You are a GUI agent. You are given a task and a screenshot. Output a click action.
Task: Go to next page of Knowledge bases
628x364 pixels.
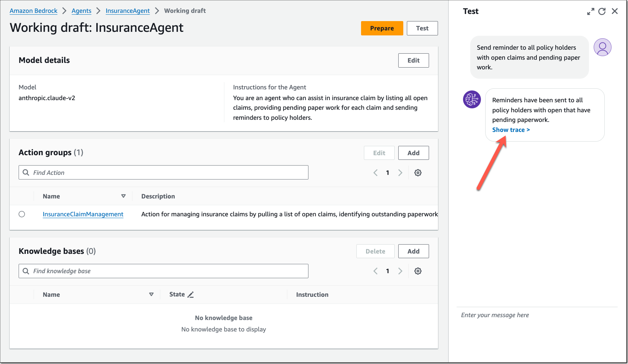tap(400, 271)
